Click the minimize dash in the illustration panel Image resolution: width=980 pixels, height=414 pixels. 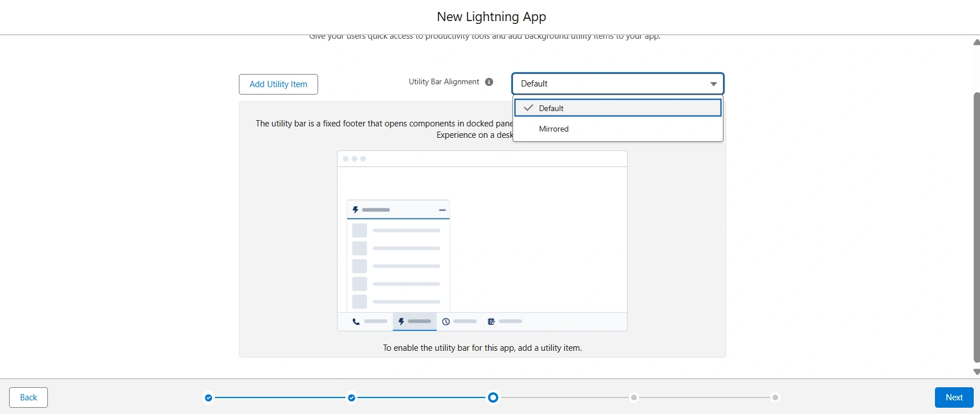(442, 210)
